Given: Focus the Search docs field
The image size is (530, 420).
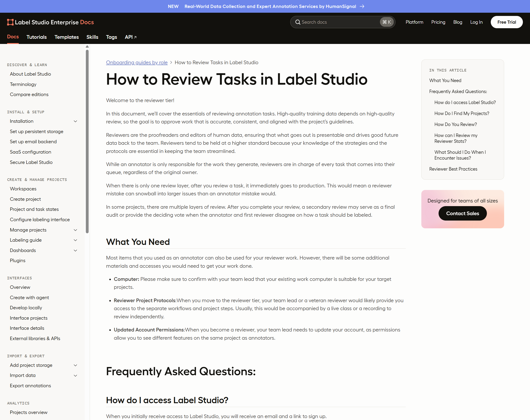Looking at the screenshot, I should click(x=342, y=22).
